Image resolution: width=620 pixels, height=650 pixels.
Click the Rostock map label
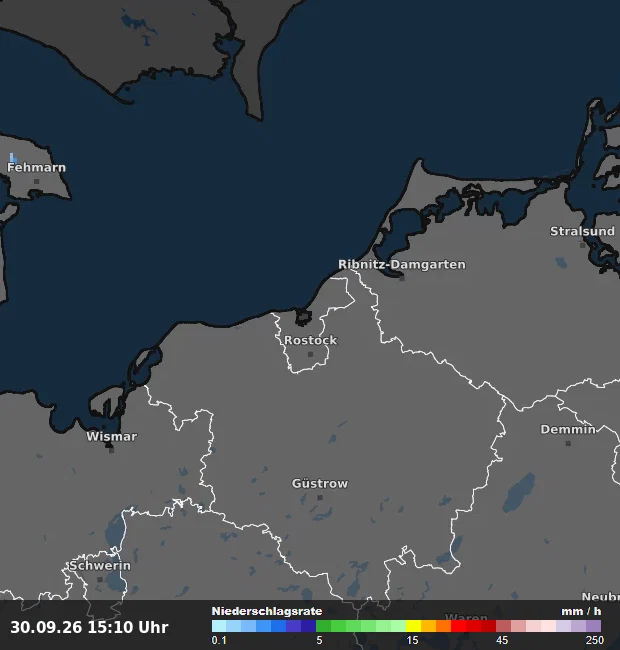click(310, 340)
